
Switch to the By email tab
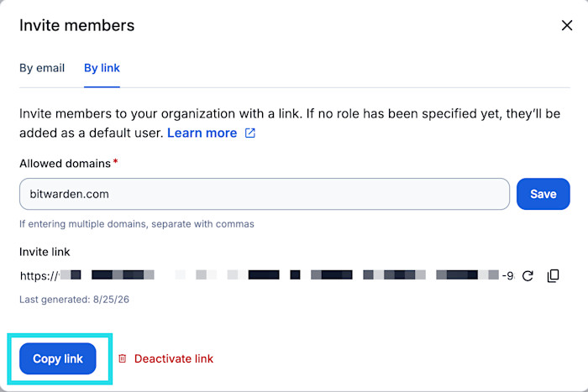point(42,68)
